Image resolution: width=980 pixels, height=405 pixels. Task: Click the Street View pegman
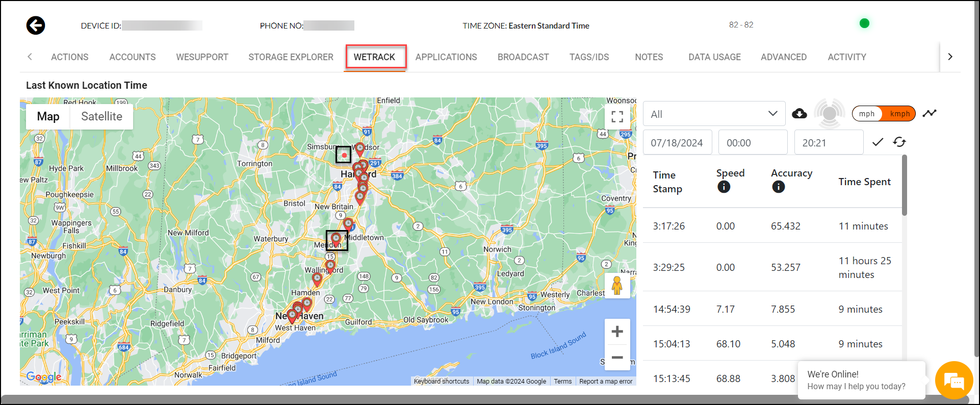(617, 286)
